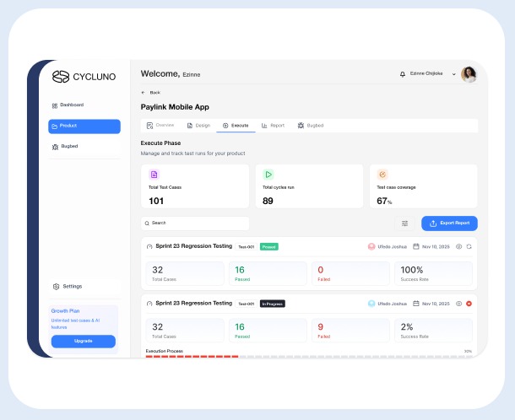The image size is (515, 420).
Task: Click the 101 total test cases value
Action: pyautogui.click(x=156, y=201)
